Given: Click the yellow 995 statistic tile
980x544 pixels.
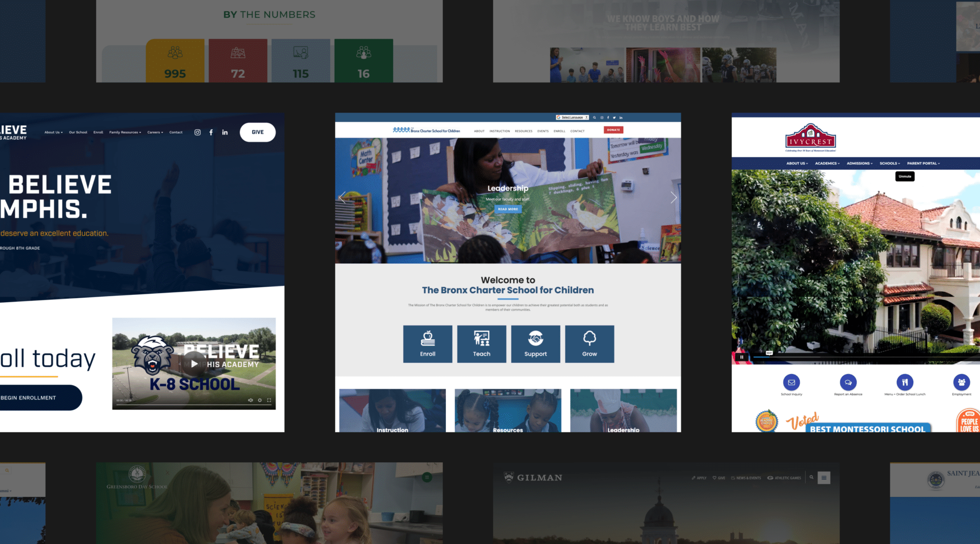Looking at the screenshot, I should [175, 61].
